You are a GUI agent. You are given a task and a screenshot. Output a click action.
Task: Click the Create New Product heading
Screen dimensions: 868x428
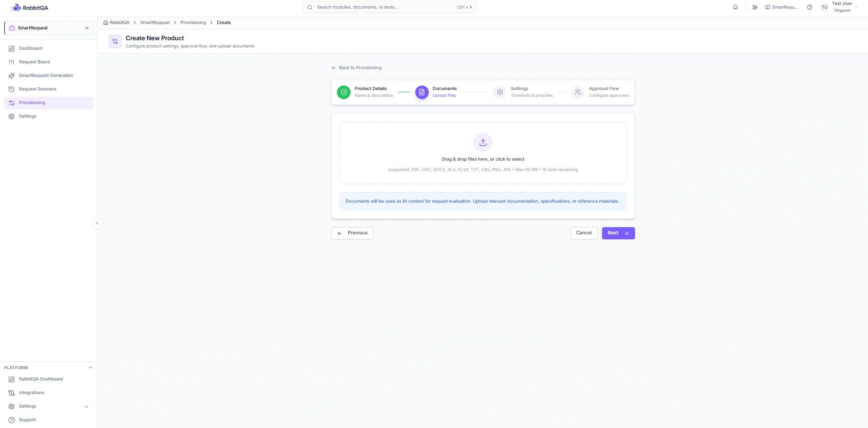(155, 38)
